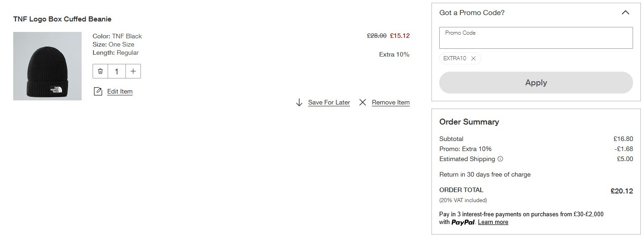Click the EXTRA10 promo code tag label
Viewport: 644px width, 240px height.
point(455,58)
